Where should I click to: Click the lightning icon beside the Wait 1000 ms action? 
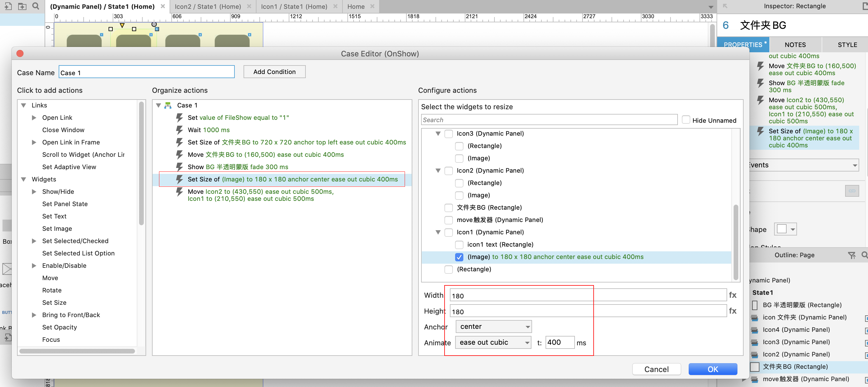coord(179,130)
